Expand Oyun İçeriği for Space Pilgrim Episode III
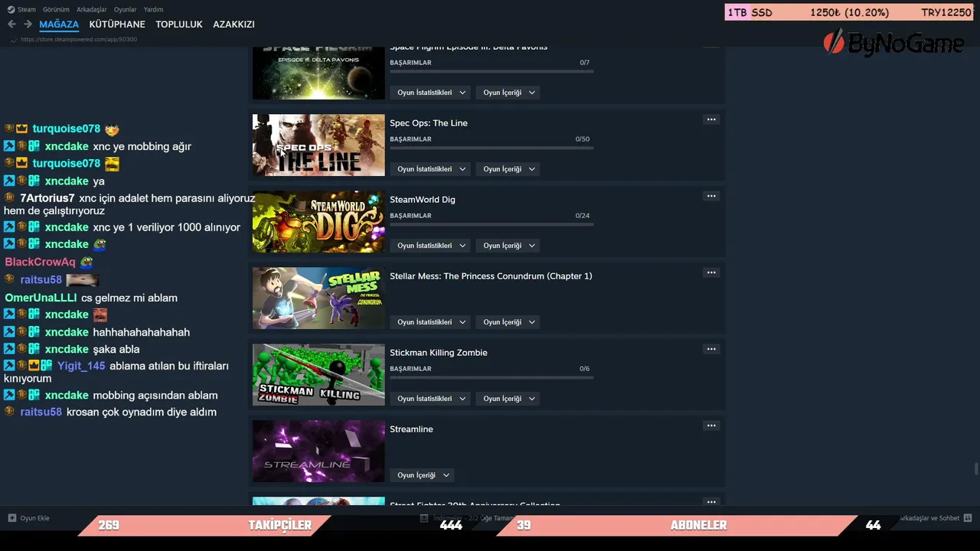Screen dimensions: 980x551 [508, 93]
